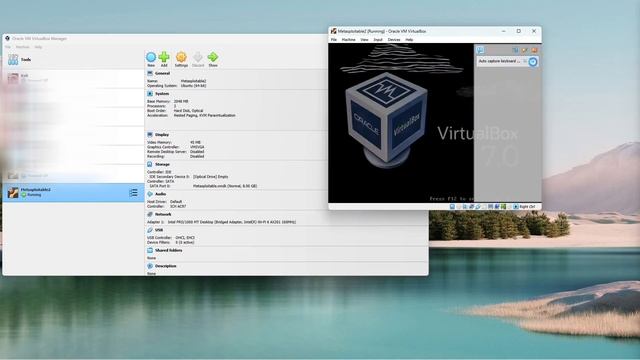Click the System section chip icon
The width and height of the screenshot is (640, 360).
150,93
